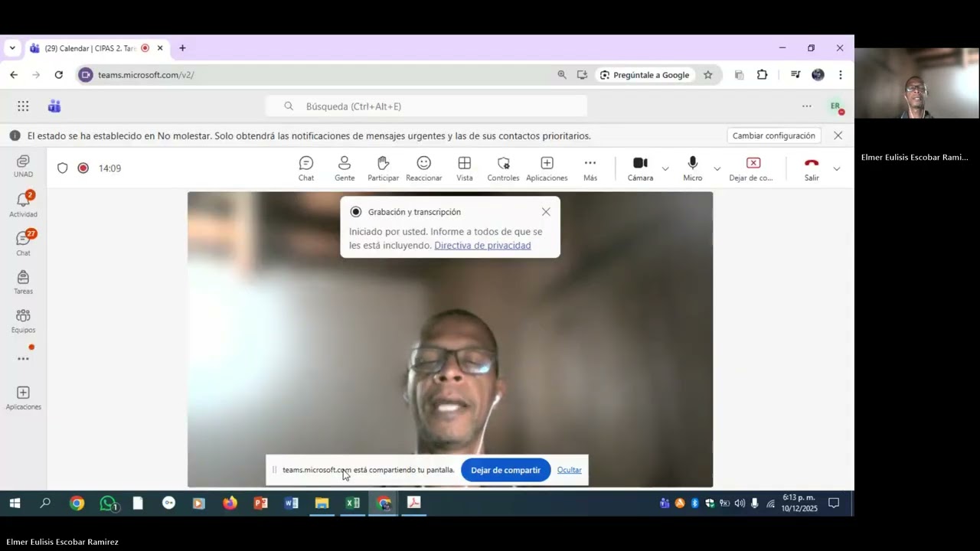Open Aplicaciones in the left sidebar
980x551 pixels.
(x=23, y=398)
